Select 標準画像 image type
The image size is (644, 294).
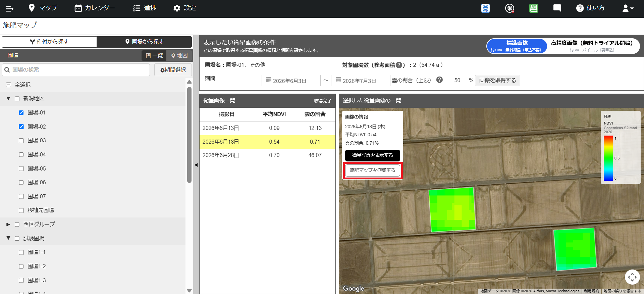click(x=517, y=46)
